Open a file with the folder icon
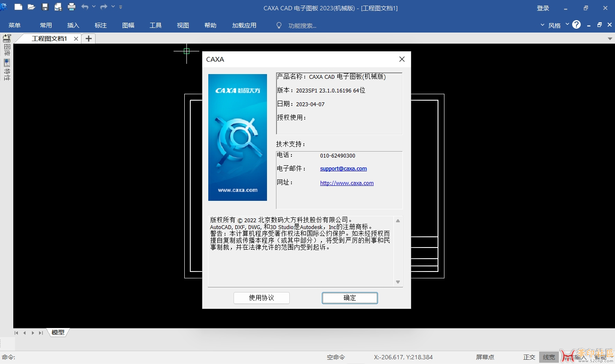Viewport: 615px width, 364px height. click(31, 7)
